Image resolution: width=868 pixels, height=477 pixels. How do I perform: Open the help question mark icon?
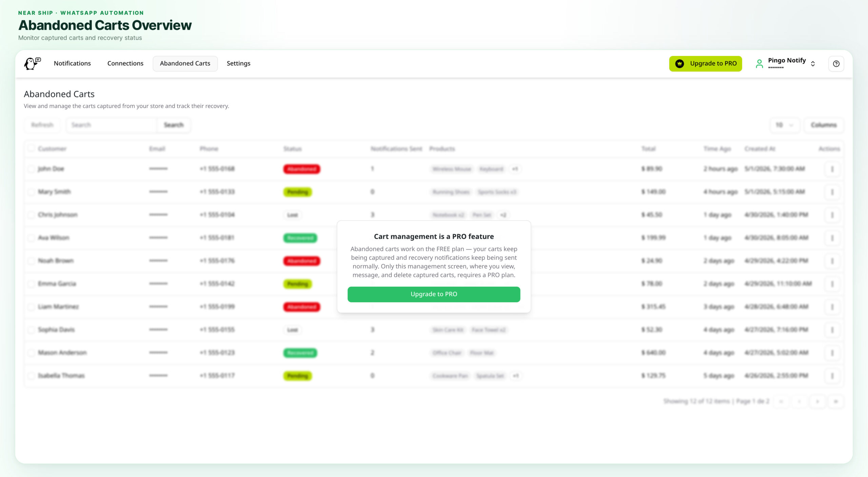pos(836,64)
